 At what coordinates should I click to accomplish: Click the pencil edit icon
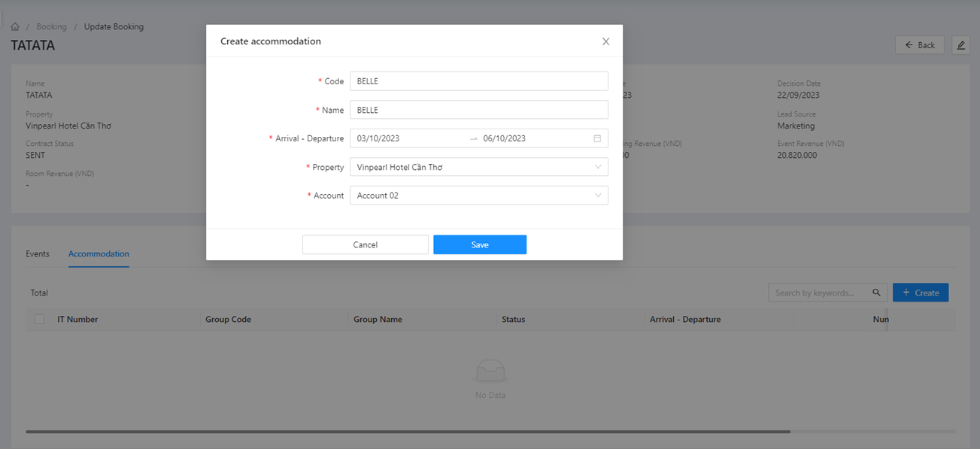(x=960, y=45)
